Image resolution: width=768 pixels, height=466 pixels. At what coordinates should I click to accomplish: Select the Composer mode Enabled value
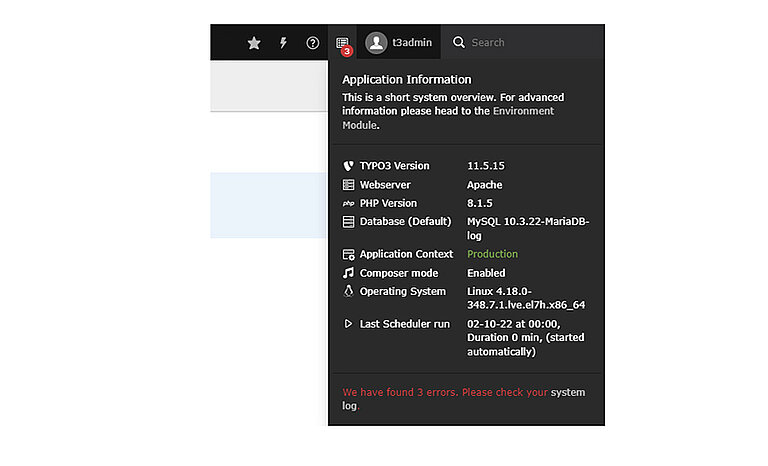click(486, 273)
